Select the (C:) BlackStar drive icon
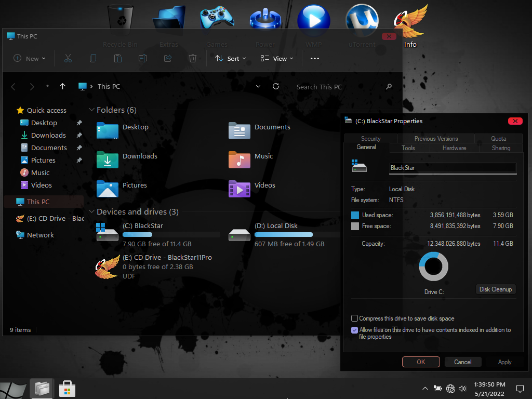This screenshot has height=399, width=532. (x=107, y=232)
